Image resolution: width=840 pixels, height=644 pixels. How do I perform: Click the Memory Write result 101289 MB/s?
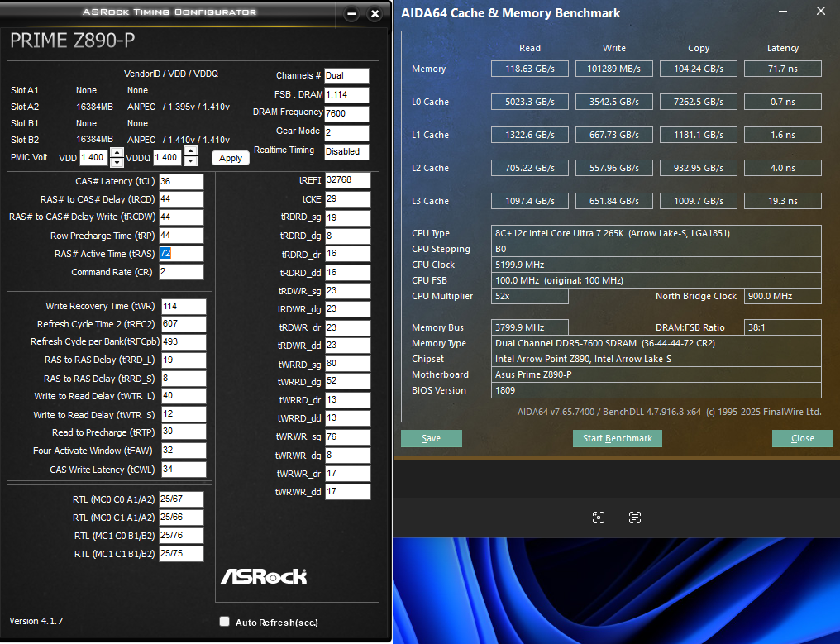coord(614,69)
